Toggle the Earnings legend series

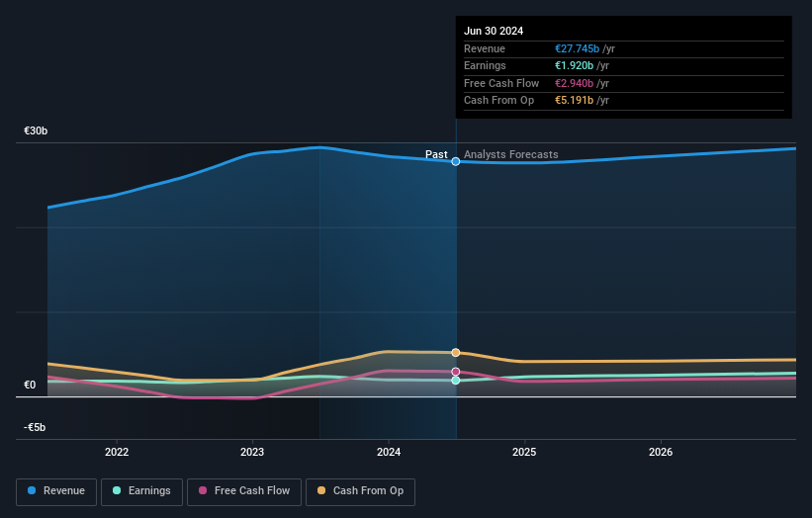click(141, 491)
